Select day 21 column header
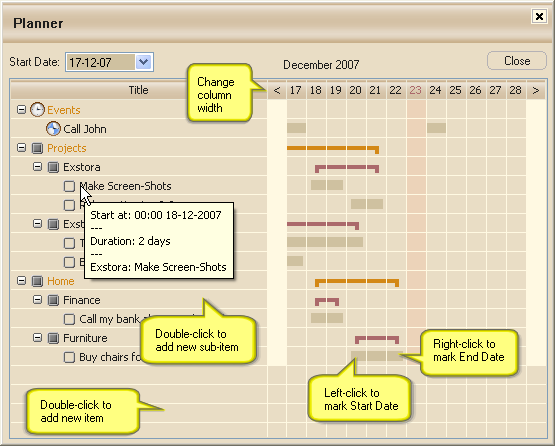The height and width of the screenshot is (446, 555). 376,90
